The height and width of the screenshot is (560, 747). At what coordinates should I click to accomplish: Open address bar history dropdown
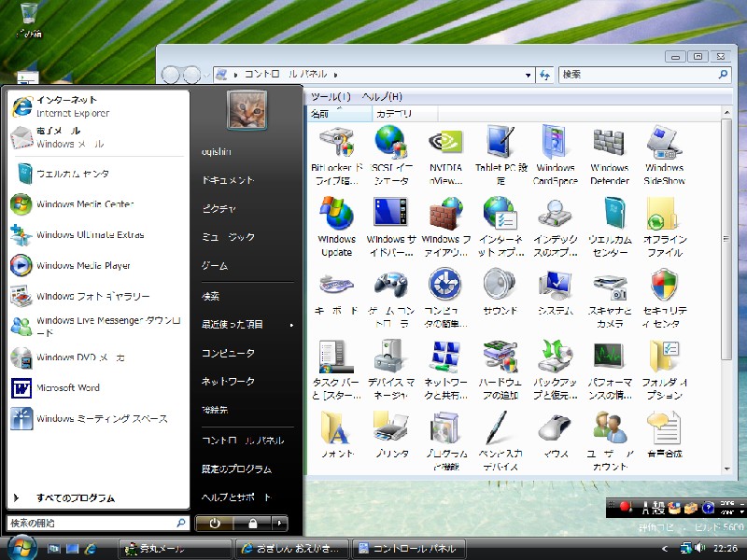(528, 75)
